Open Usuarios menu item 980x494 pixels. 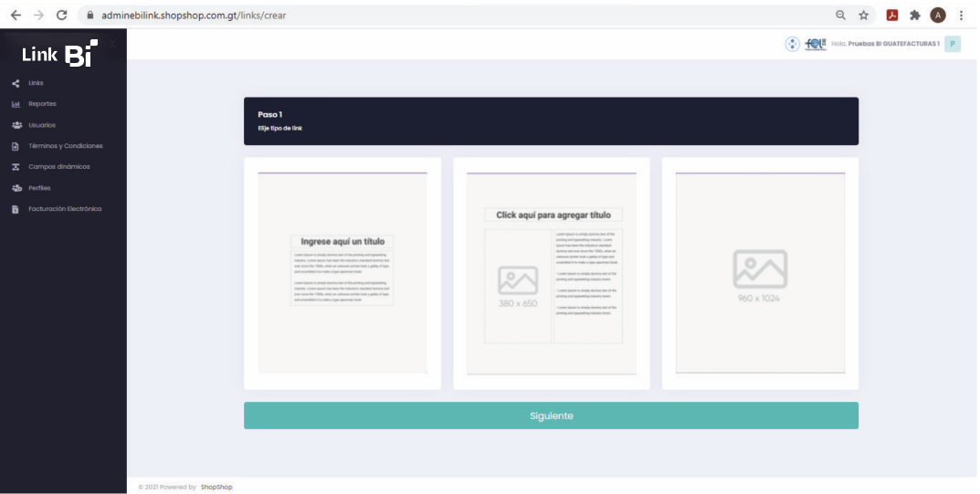[x=42, y=125]
